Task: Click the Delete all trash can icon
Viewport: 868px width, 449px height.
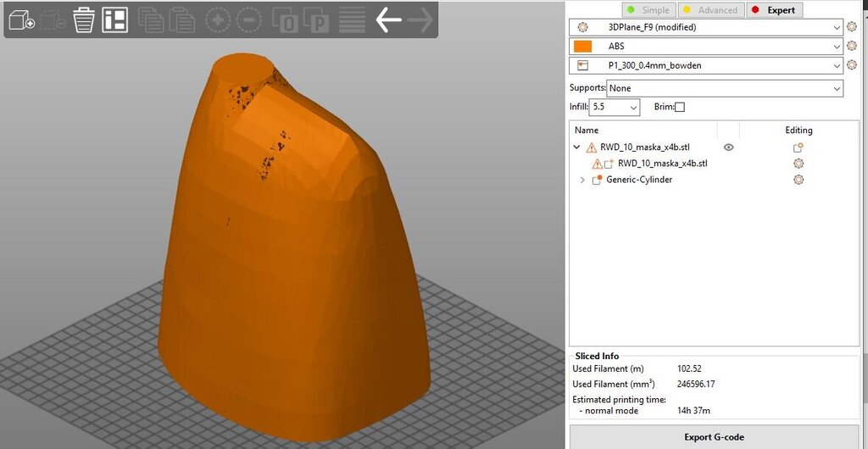Action: click(83, 20)
